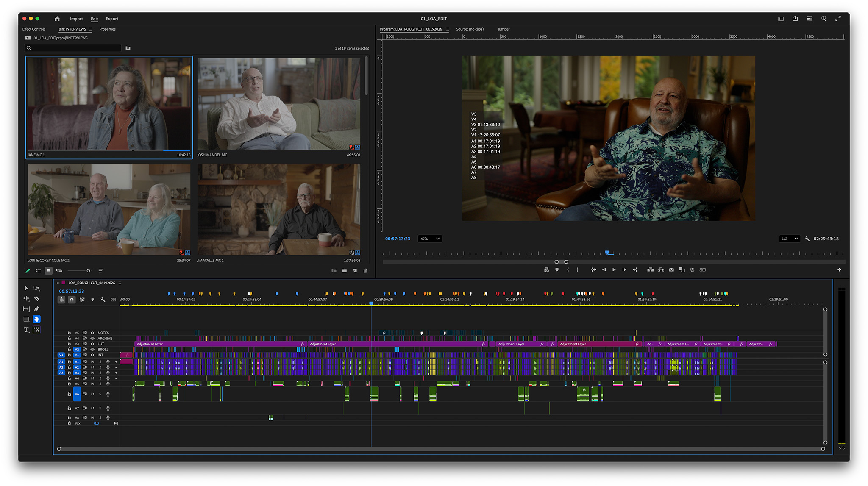Open the Bin: INTERVIEWS panel menu
Image resolution: width=868 pixels, height=486 pixels.
pos(90,29)
